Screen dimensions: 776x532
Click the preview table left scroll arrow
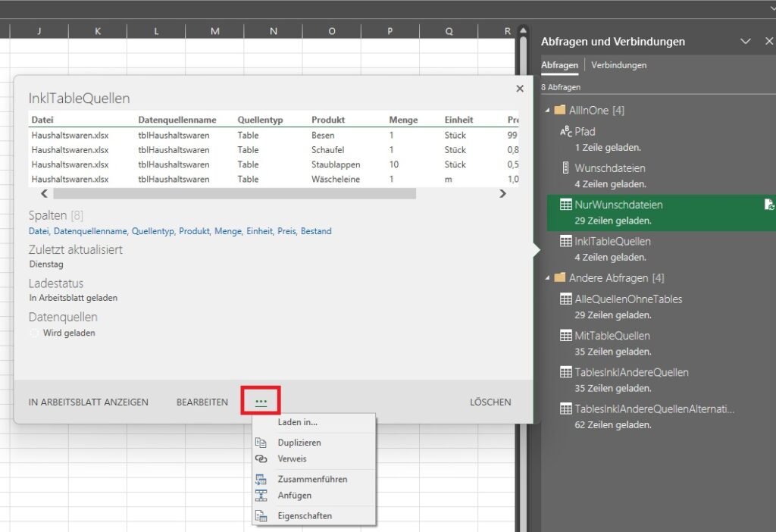point(44,193)
